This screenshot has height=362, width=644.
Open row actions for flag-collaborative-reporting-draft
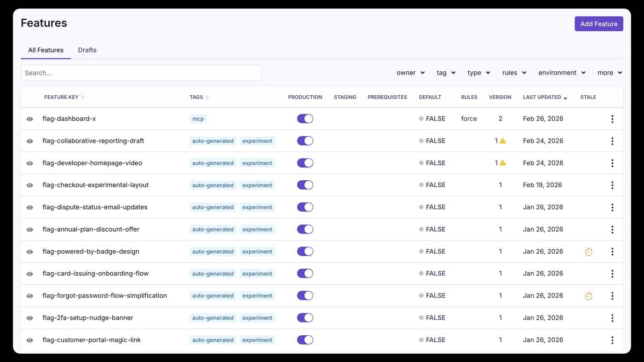point(612,141)
